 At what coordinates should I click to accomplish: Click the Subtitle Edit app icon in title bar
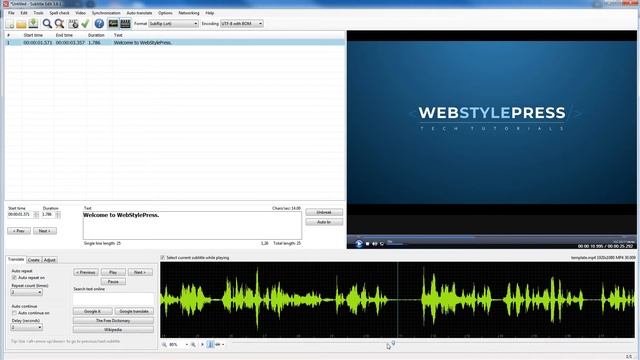5,4
